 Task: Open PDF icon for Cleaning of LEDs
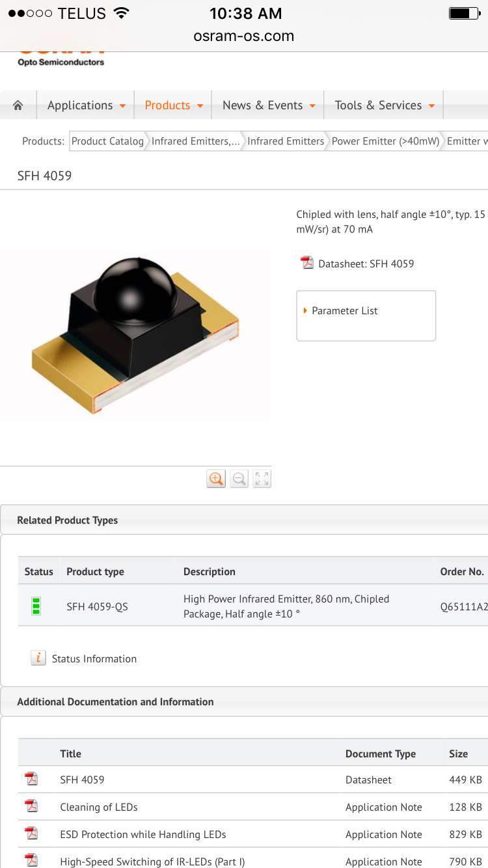pos(31,806)
